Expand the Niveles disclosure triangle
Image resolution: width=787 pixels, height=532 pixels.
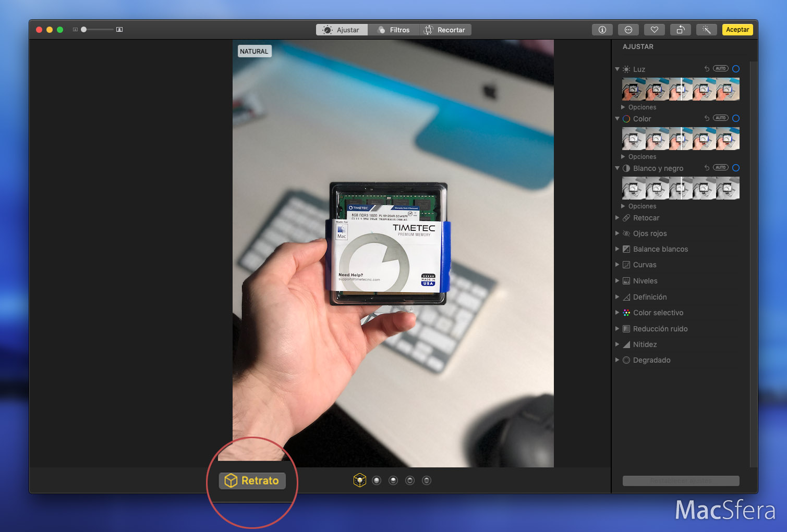[x=618, y=281]
